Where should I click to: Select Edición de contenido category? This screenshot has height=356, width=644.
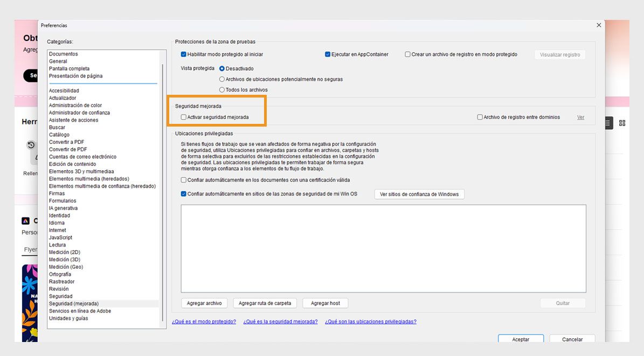tap(72, 164)
